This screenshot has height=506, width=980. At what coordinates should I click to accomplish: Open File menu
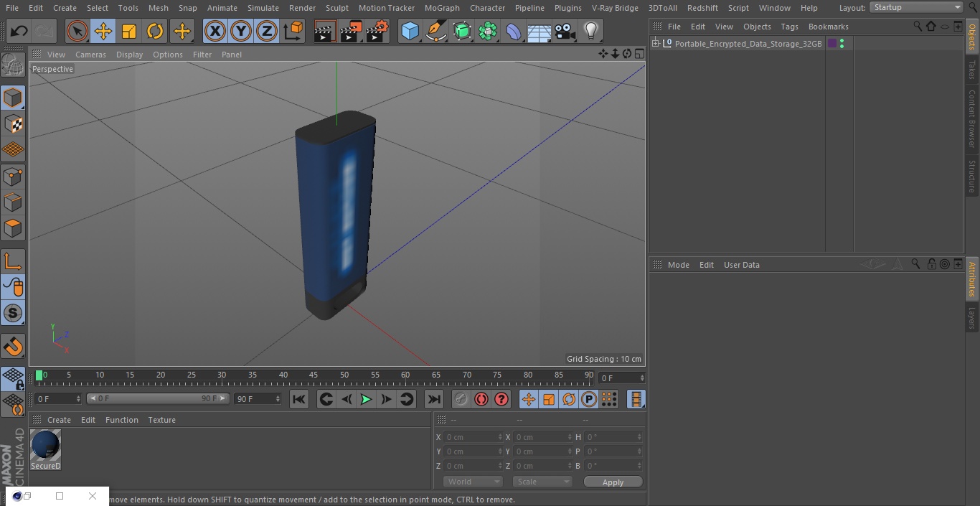(x=12, y=8)
